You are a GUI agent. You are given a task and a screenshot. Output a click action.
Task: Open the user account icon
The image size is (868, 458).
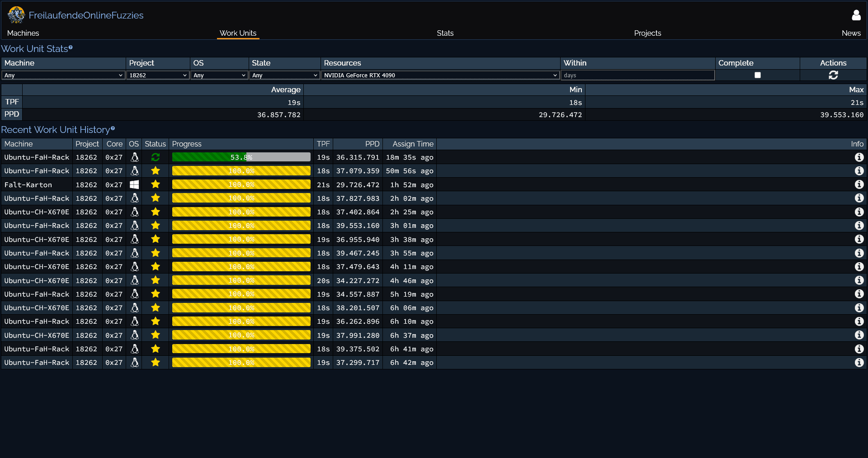856,15
